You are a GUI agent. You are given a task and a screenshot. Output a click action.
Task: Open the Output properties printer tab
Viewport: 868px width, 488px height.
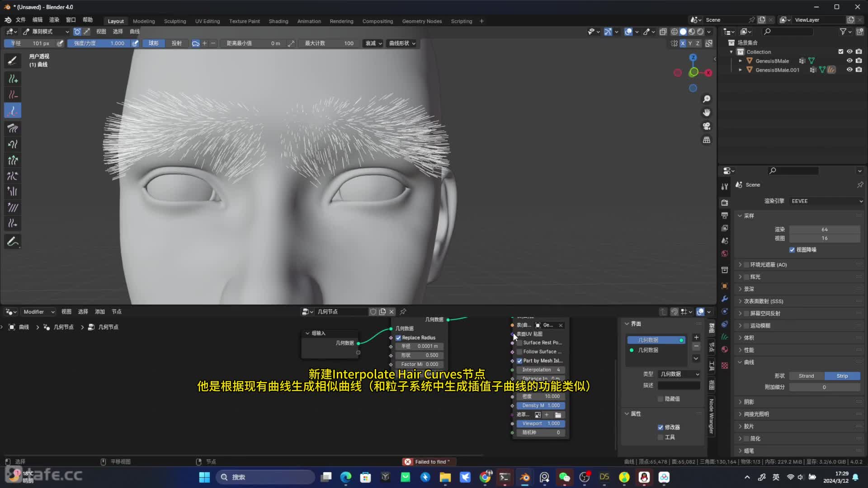[x=725, y=216]
